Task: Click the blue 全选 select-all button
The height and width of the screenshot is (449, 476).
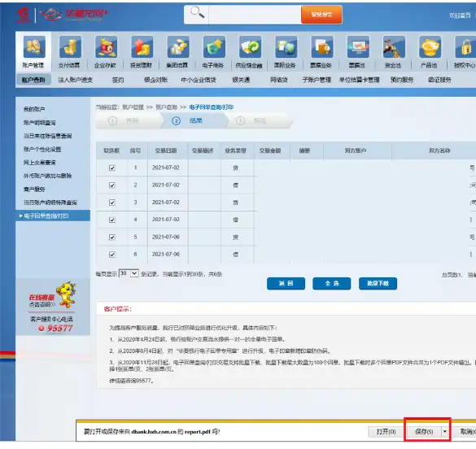Action: pos(332,283)
